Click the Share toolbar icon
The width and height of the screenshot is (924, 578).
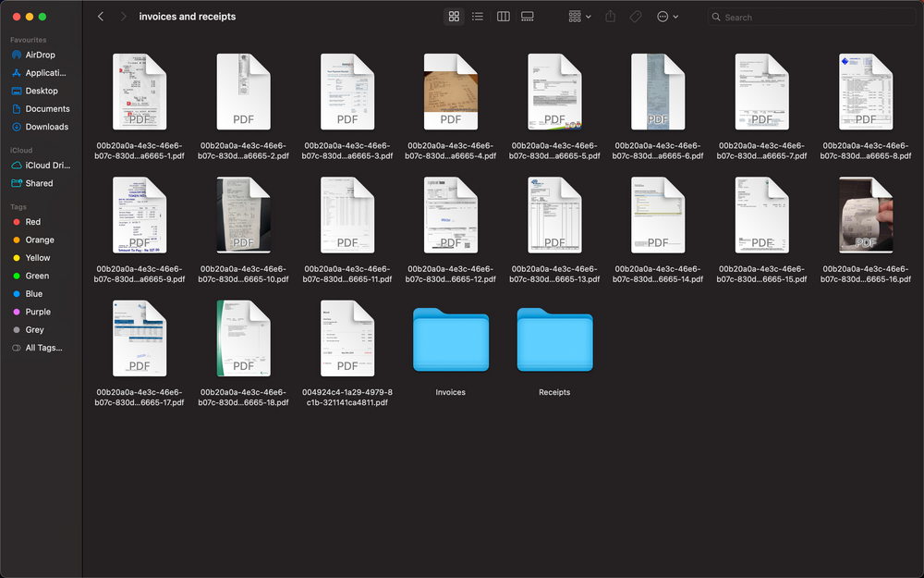click(x=611, y=17)
